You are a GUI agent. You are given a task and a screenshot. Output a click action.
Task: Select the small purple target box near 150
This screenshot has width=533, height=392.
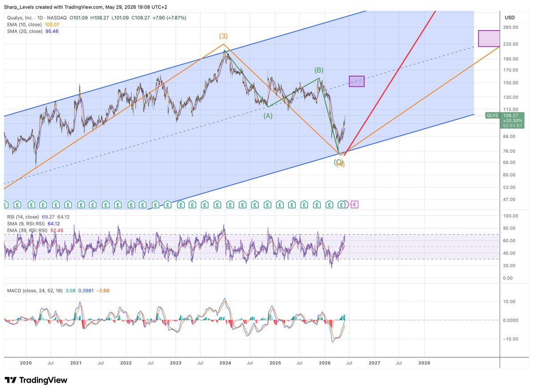point(357,81)
